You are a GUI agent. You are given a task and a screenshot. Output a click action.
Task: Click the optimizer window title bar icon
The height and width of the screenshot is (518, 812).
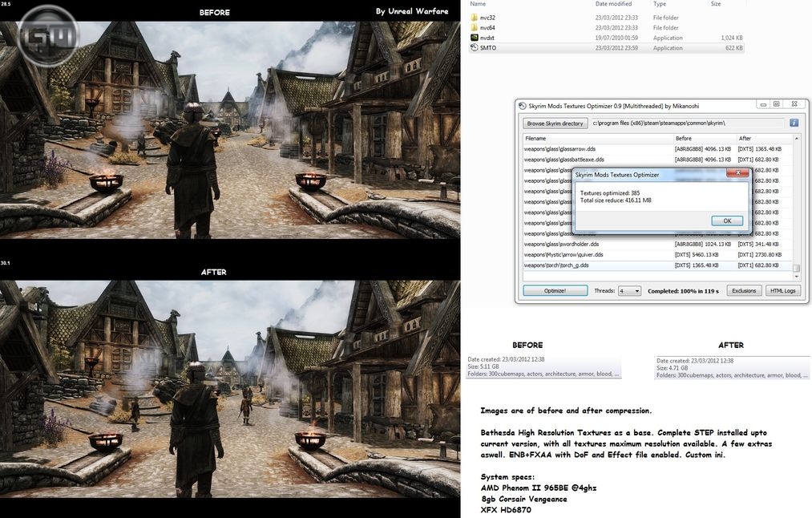(x=523, y=104)
